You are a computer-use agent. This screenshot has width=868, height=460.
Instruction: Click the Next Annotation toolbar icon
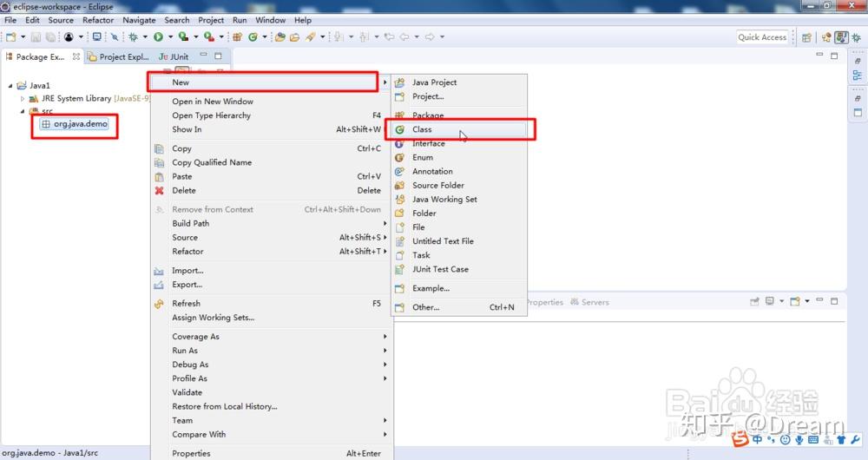[339, 37]
